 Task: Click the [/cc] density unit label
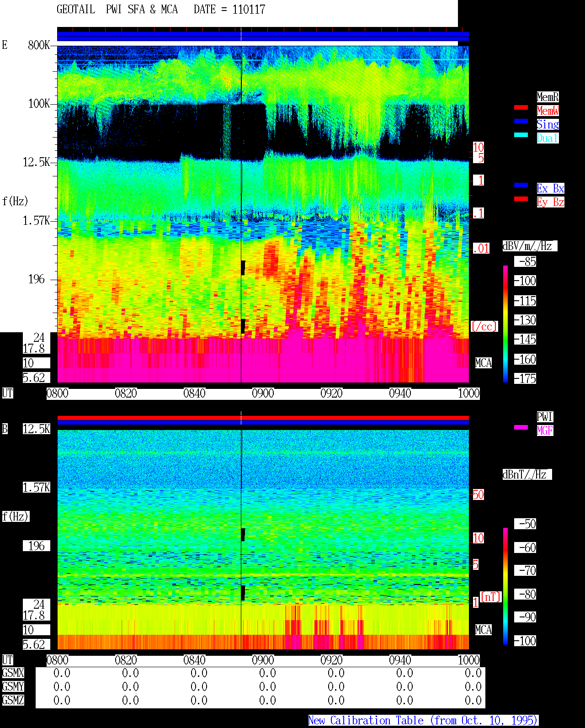[484, 326]
